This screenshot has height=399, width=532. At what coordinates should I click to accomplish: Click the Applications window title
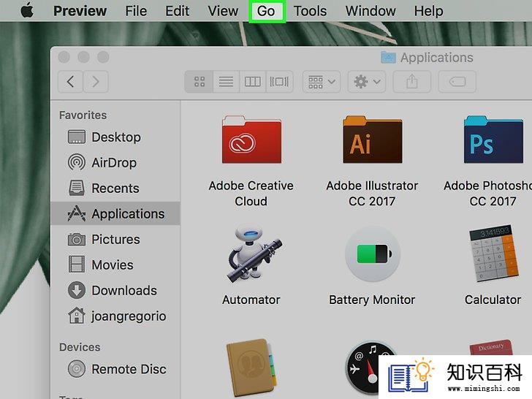coord(437,57)
